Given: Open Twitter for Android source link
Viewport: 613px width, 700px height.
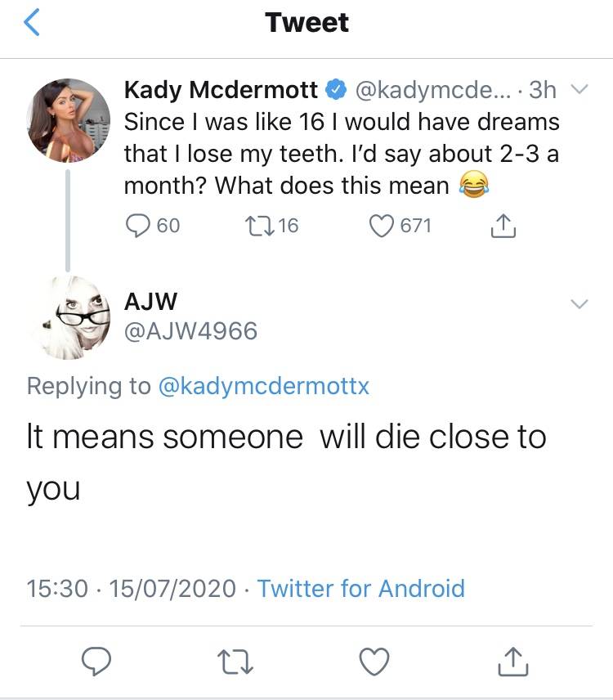Looking at the screenshot, I should click(x=361, y=589).
